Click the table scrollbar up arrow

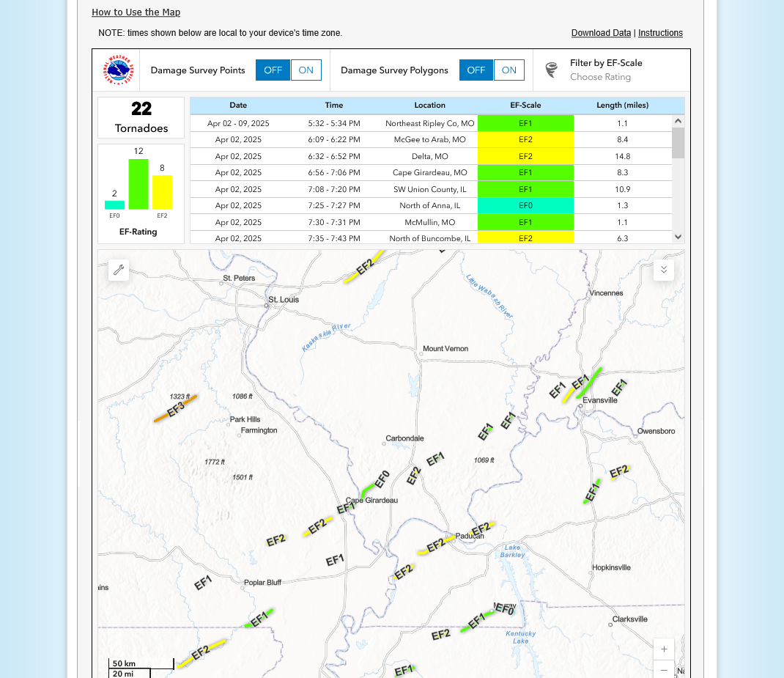678,120
